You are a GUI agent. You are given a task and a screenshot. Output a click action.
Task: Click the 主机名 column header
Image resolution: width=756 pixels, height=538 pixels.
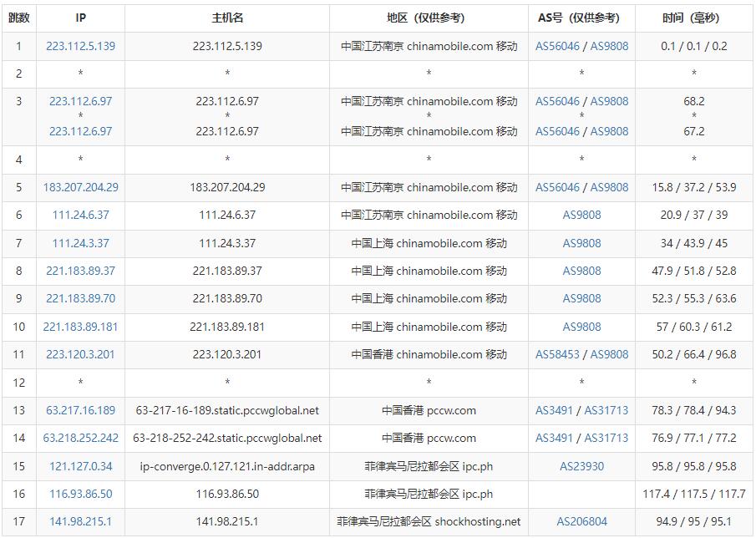coord(227,18)
